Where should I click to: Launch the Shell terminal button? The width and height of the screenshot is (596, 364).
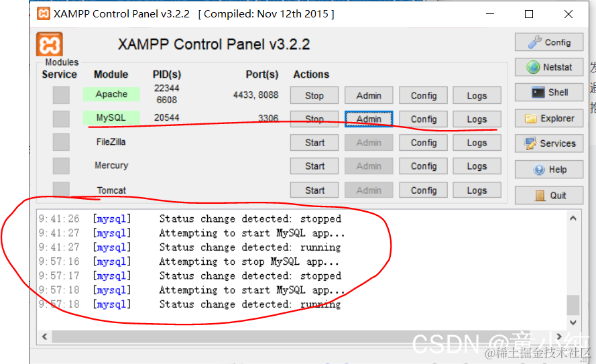(549, 93)
